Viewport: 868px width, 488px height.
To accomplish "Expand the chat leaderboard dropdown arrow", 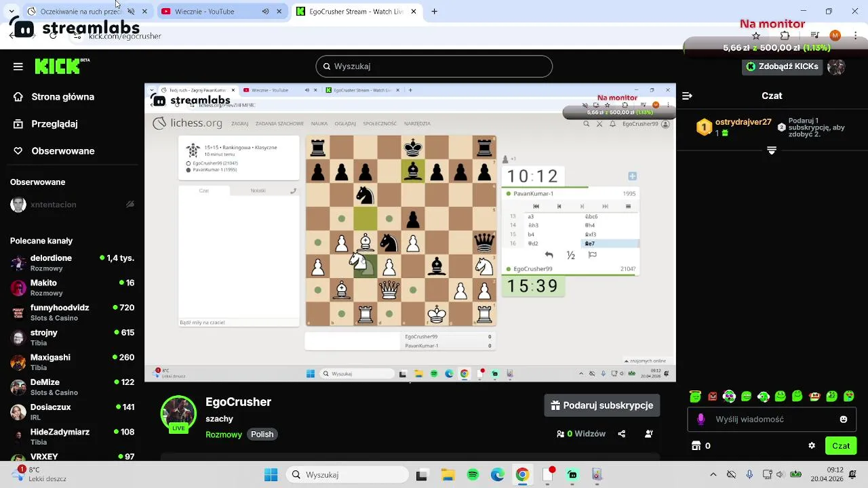I will pyautogui.click(x=771, y=150).
